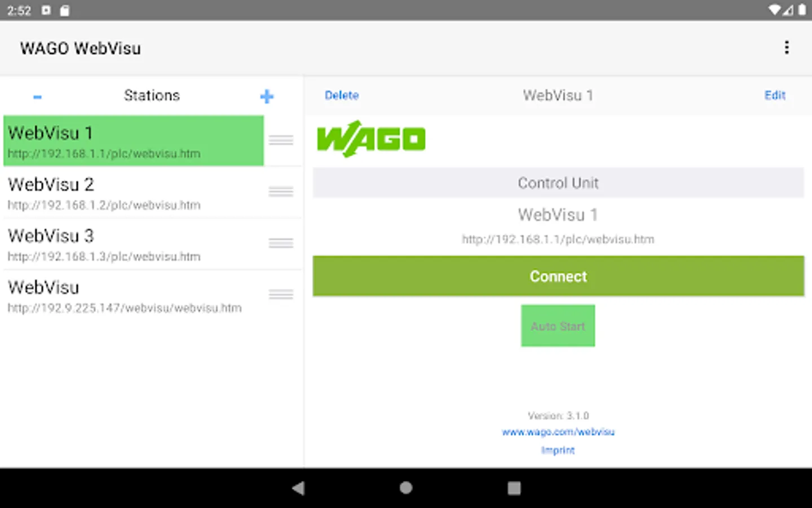Tap the battery status icon
The width and height of the screenshot is (812, 508).
point(802,10)
